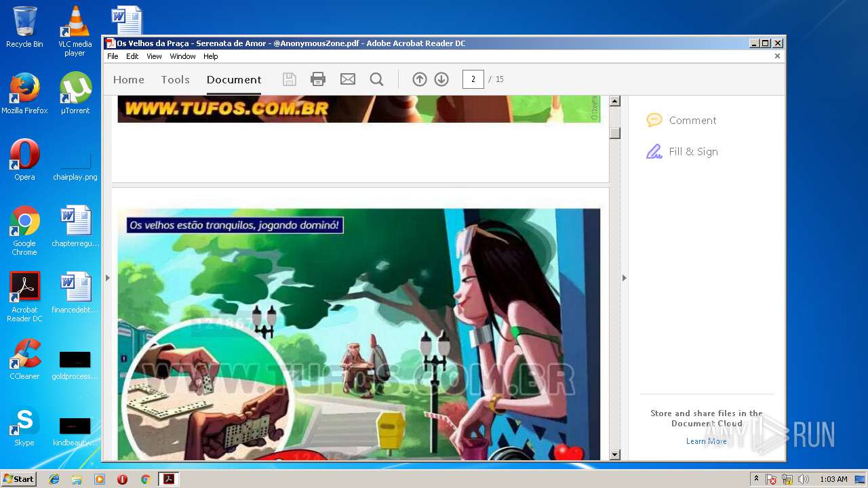Open goldprocess desktop file
This screenshot has width=868, height=488.
pos(75,365)
